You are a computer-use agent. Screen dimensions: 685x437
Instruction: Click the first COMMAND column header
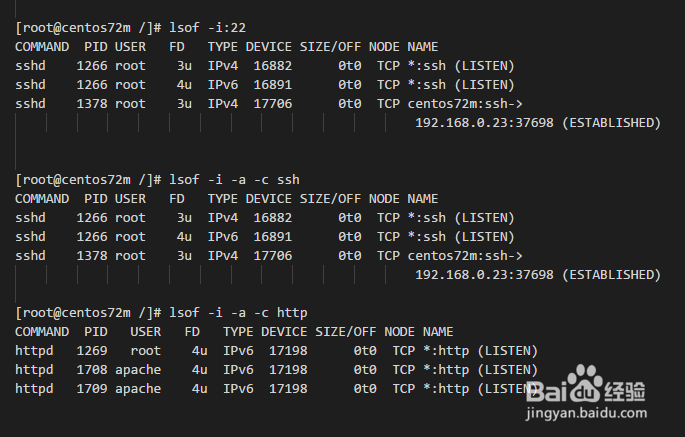click(x=42, y=47)
